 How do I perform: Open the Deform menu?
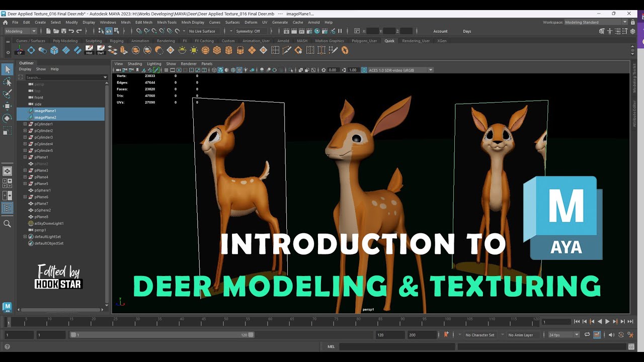(x=251, y=22)
